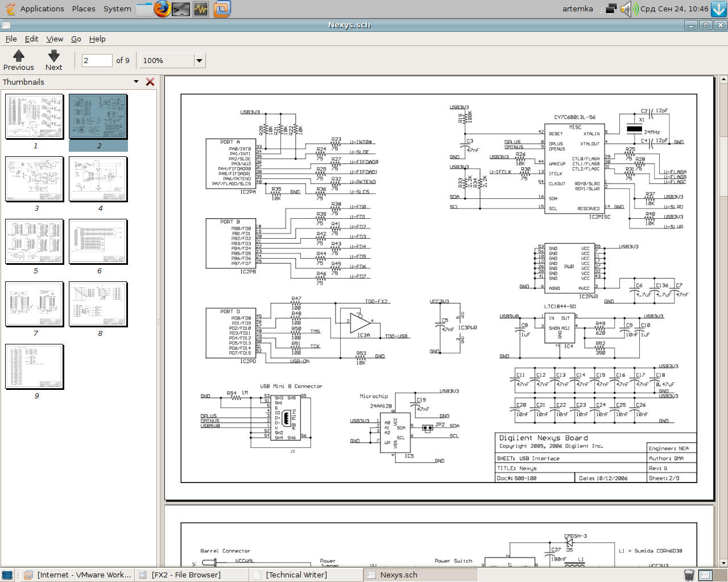Viewport: 728px width, 582px height.
Task: Click the 'PORT D' block label
Action: pos(230,312)
